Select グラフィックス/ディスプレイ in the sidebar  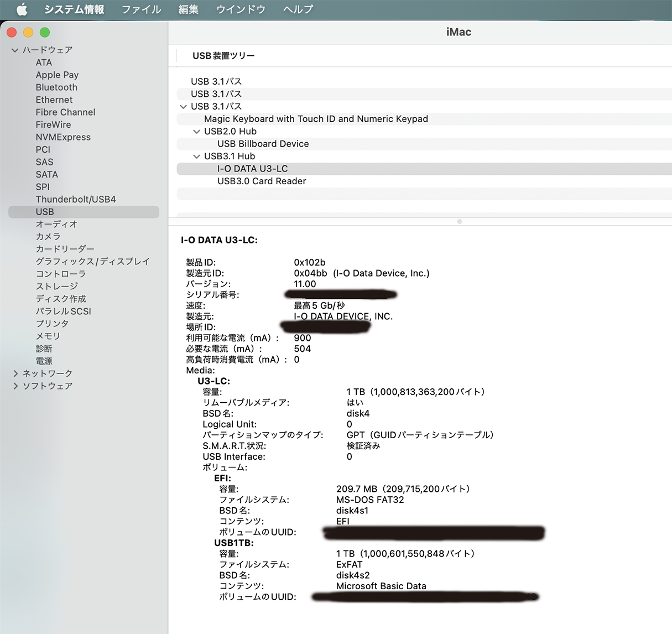(92, 262)
